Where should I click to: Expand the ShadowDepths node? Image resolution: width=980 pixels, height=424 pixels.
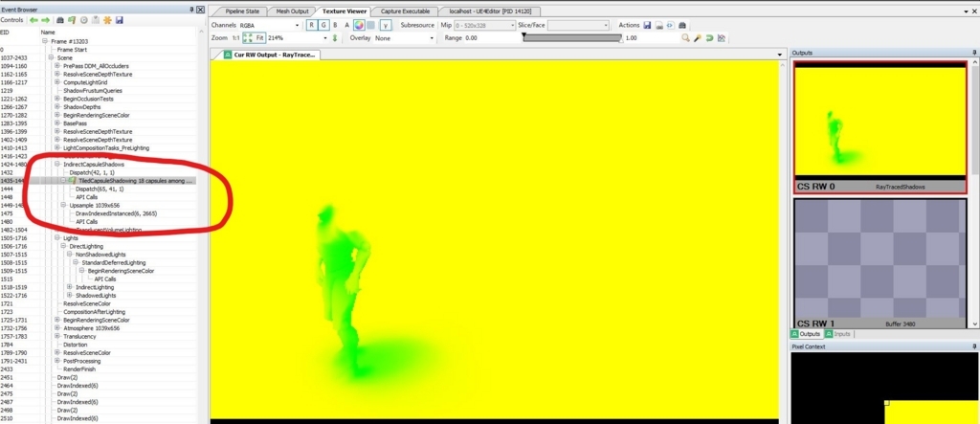click(57, 107)
